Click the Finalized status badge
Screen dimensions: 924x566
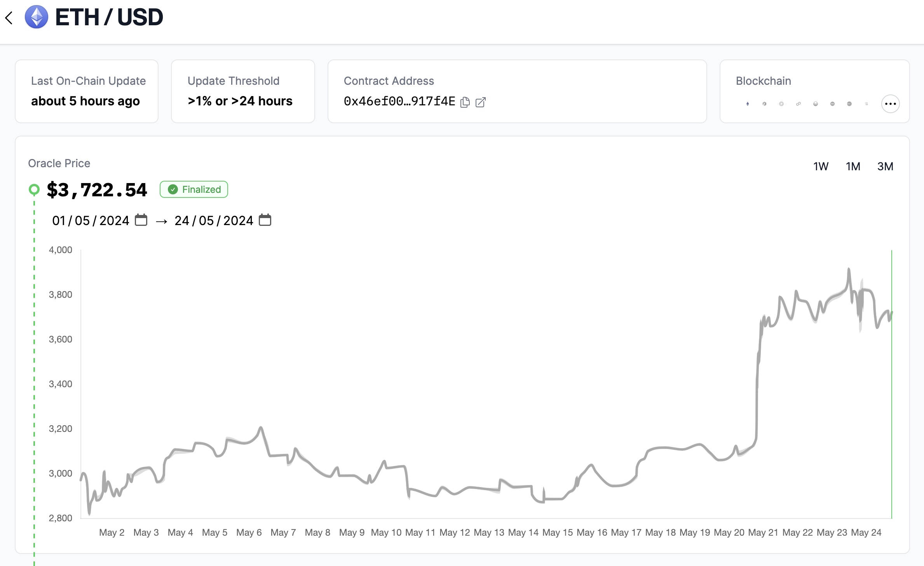pyautogui.click(x=194, y=189)
